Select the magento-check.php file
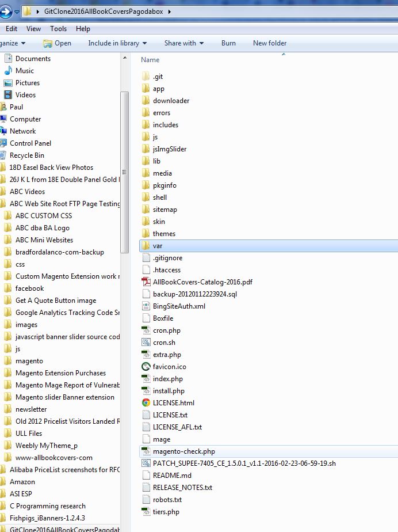The image size is (398, 532). 269,451
